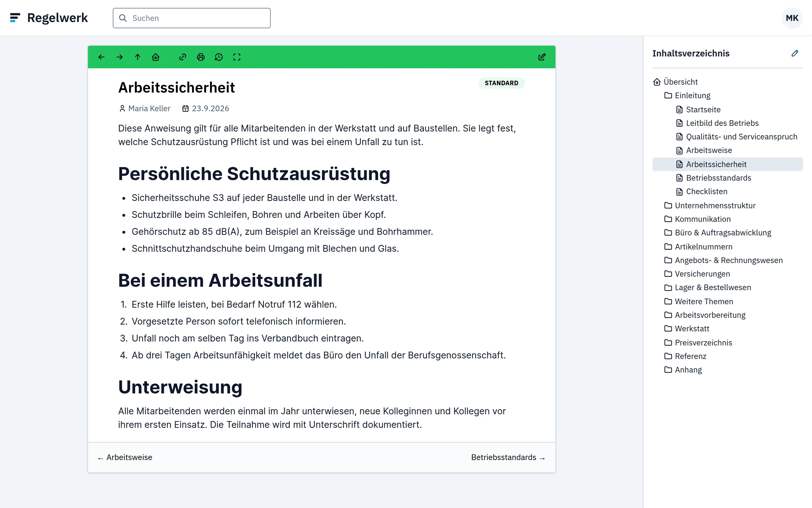Screen dimensions: 812x508
Task: Open the MK user avatar menu
Action: [792, 18]
